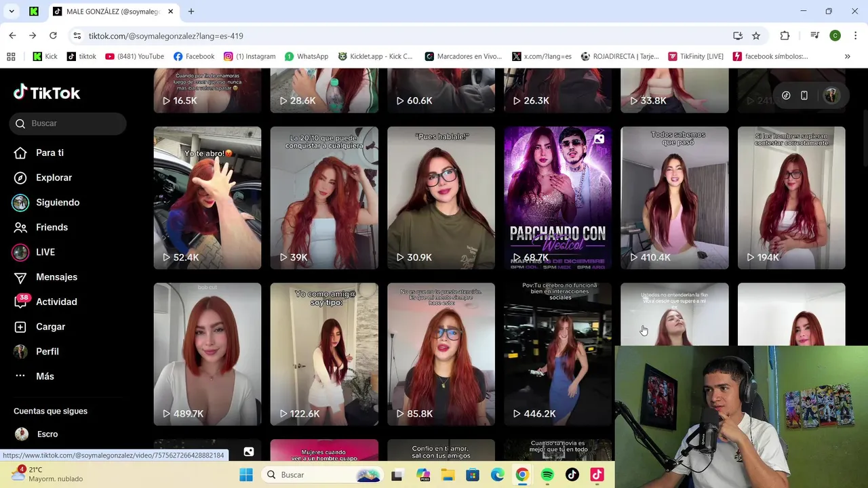
Task: Click the Buscar search field in TikTok sidebar
Action: pos(68,123)
